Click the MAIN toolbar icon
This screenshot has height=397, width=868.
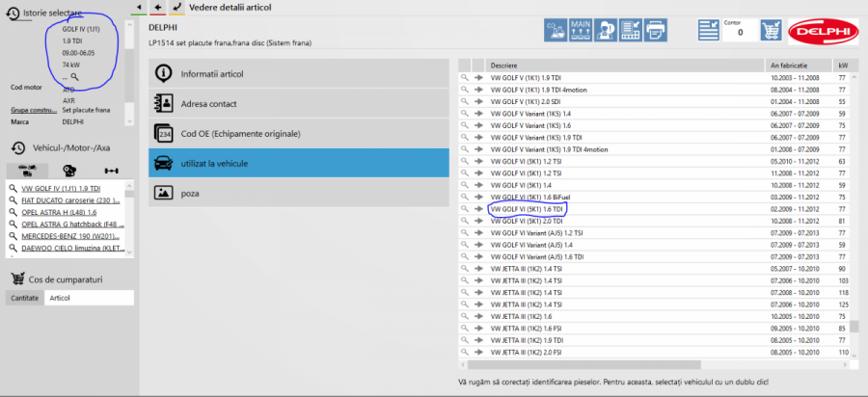[582, 29]
